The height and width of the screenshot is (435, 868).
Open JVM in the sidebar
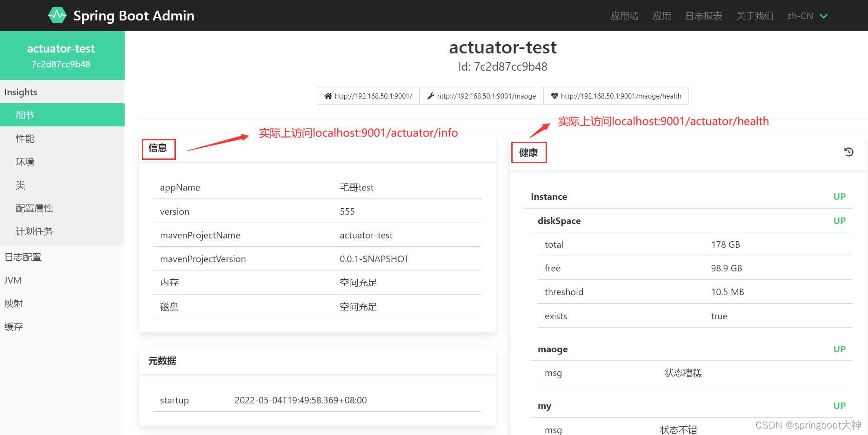pyautogui.click(x=62, y=280)
